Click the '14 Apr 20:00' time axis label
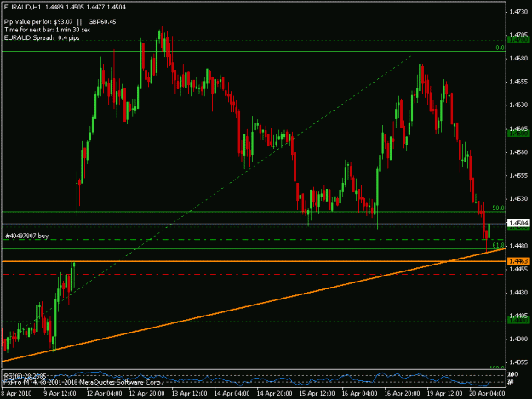Viewport: 532px width, 399px height. pyautogui.click(x=274, y=393)
